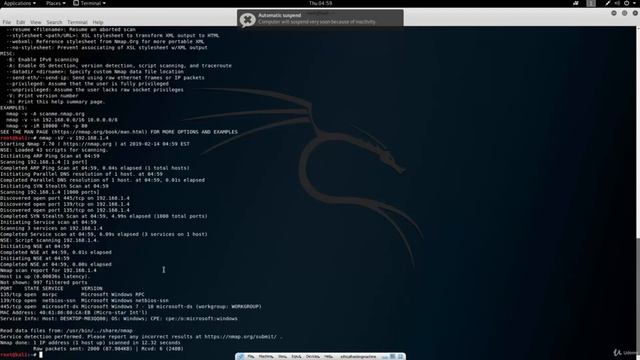Click the 'Raw packets sent' line
640x360 pixels.
point(109,349)
